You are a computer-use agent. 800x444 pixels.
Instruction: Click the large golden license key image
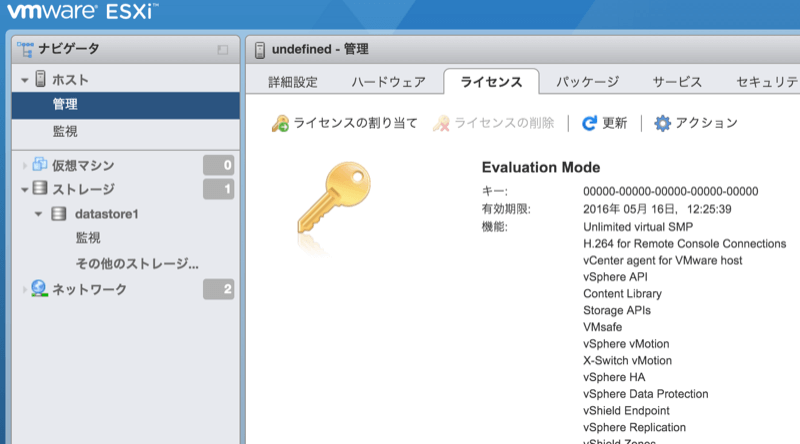[x=334, y=198]
